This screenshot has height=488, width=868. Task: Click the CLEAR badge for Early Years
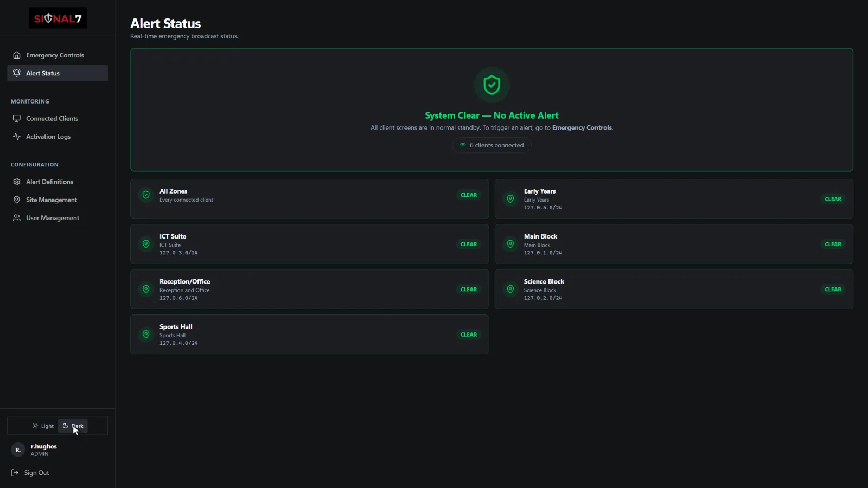click(833, 199)
